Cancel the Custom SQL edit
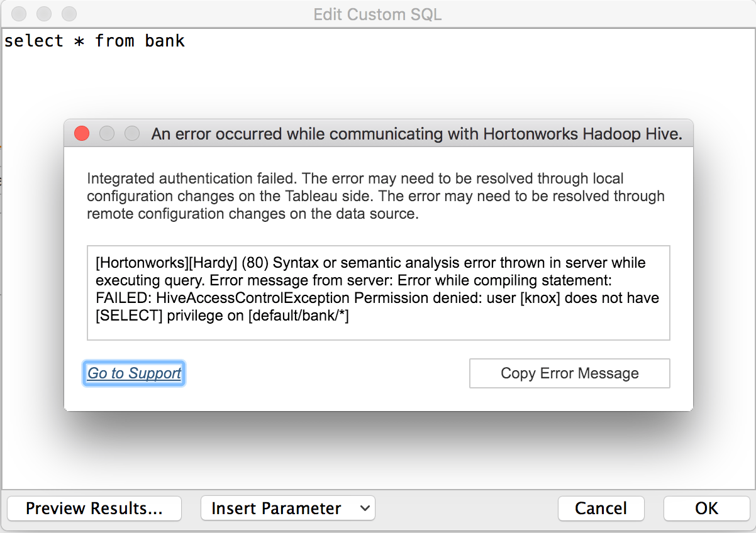756x533 pixels. point(601,508)
